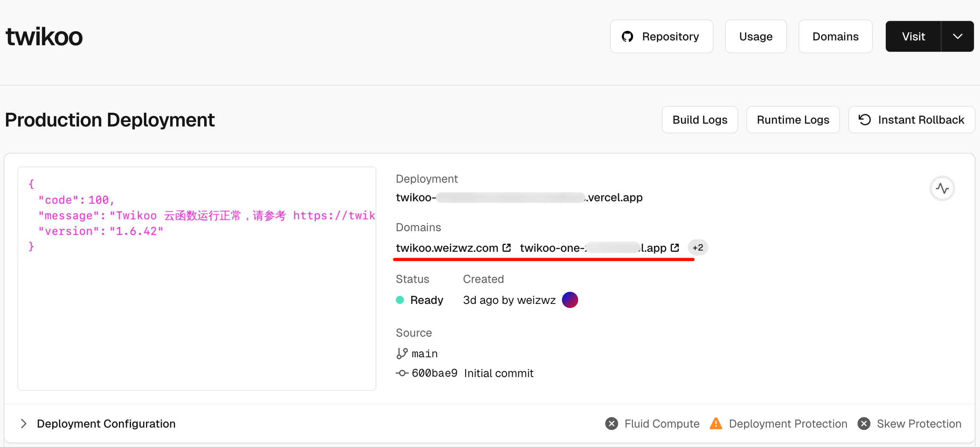Click the git branch icon beside main
The width and height of the screenshot is (980, 447).
(402, 354)
